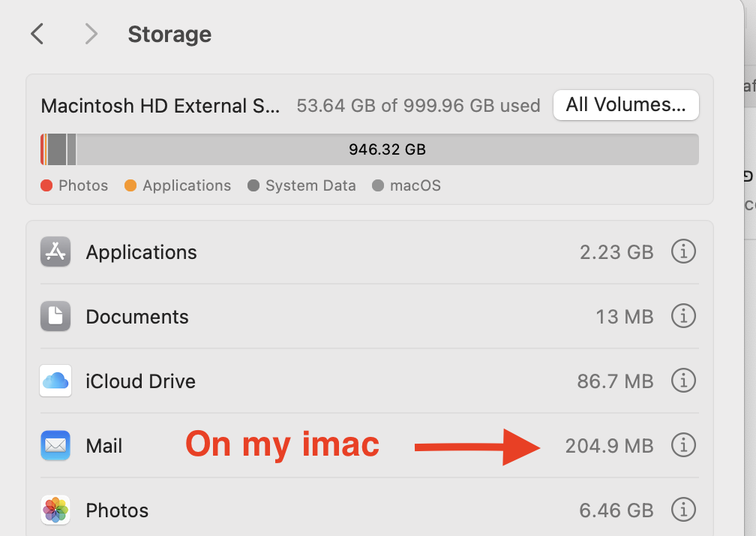Click the forward navigation chevron
Screen dimensions: 756x536
tap(91, 34)
